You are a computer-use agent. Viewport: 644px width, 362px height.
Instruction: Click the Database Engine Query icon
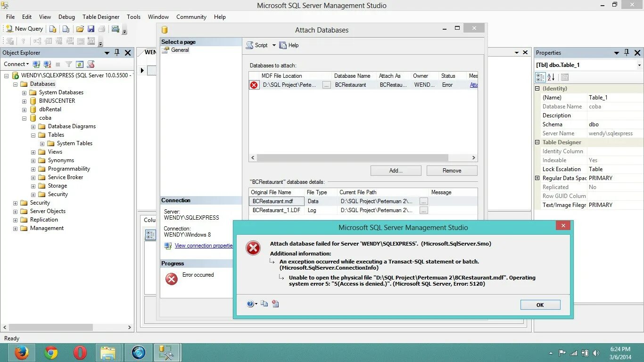point(53,29)
